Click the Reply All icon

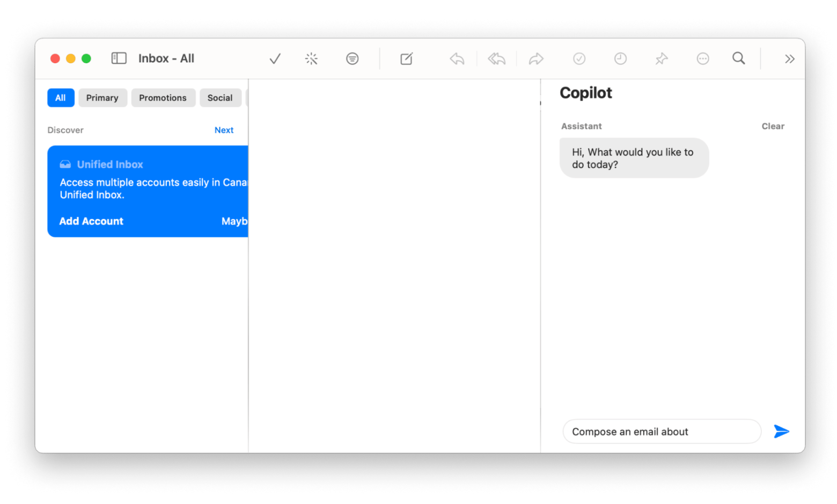point(496,58)
